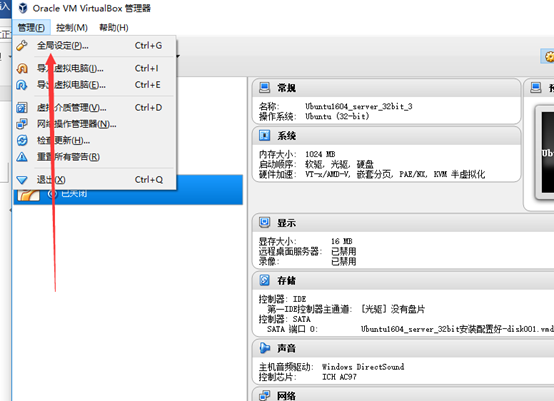Viewport: 554px width, 401px height.
Task: Click the 网络 section network icon
Action: tap(264, 396)
